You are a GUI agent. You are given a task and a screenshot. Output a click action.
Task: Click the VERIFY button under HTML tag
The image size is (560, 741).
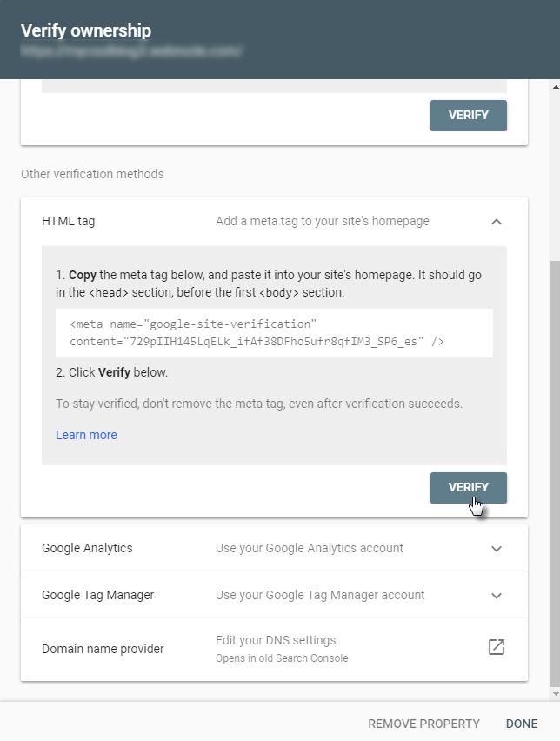[x=468, y=488]
